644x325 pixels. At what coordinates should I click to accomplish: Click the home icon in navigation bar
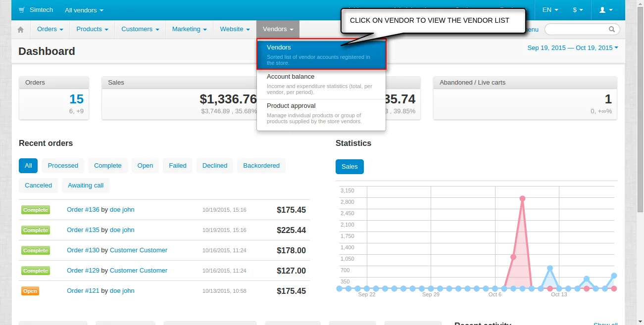coord(20,30)
